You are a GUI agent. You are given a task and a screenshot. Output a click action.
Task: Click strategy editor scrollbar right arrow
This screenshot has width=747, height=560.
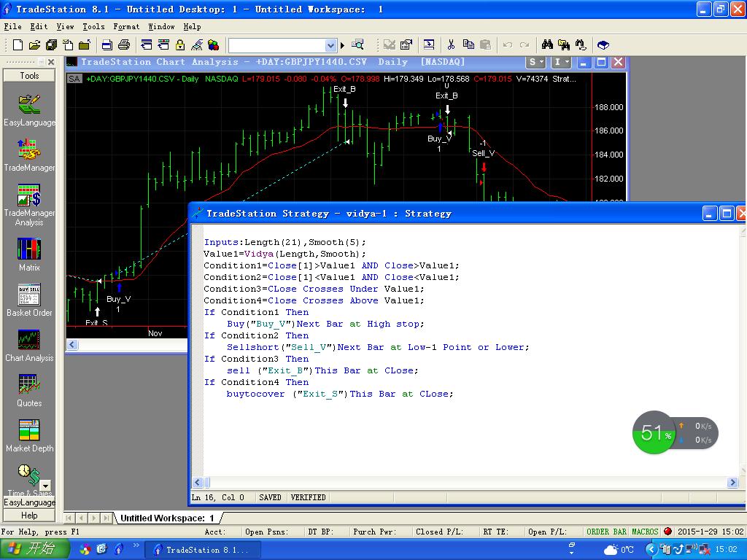coord(733,483)
